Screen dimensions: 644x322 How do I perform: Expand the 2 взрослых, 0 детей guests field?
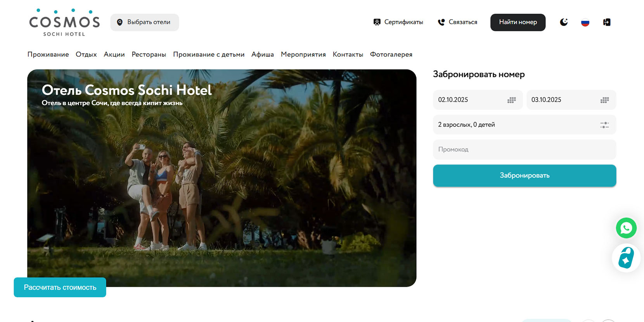(x=512, y=125)
